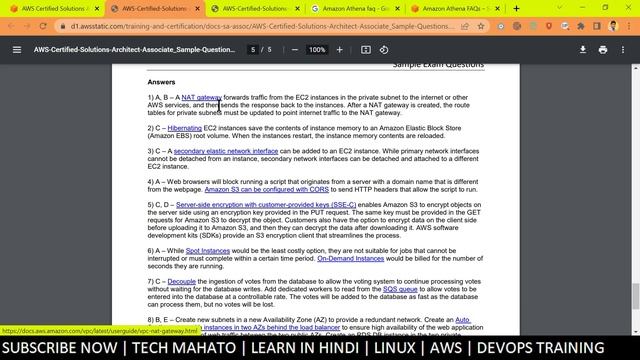
Task: Open the PDF viewer sidebar menu
Action: [17, 50]
